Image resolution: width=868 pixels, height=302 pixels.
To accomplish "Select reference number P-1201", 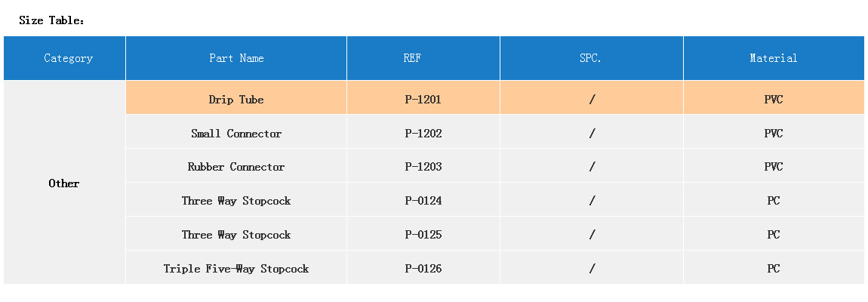I will click(x=423, y=100).
